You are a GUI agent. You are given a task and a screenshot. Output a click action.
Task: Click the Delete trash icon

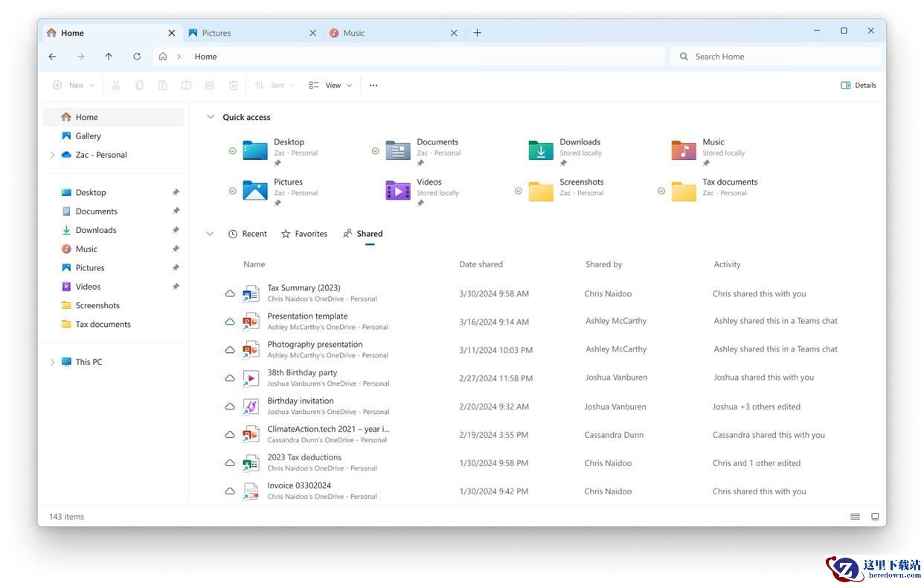(233, 85)
